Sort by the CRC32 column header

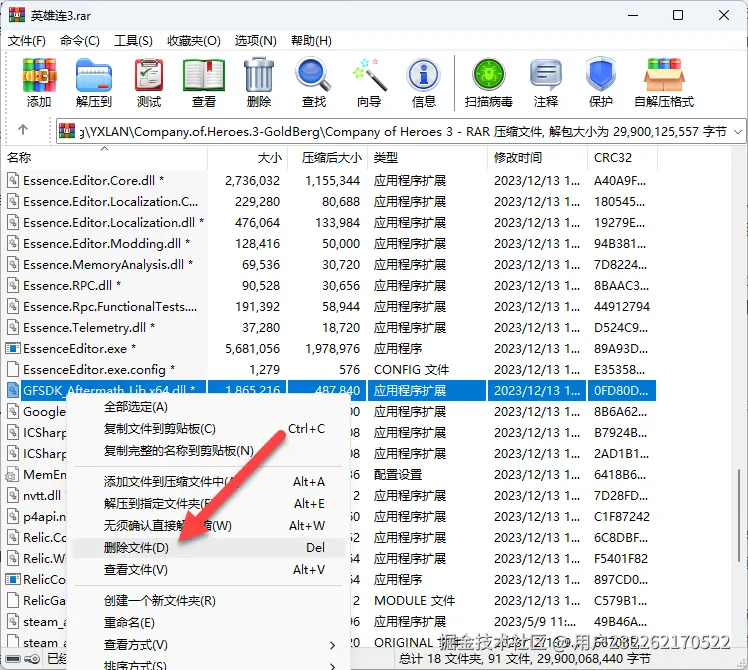(623, 157)
